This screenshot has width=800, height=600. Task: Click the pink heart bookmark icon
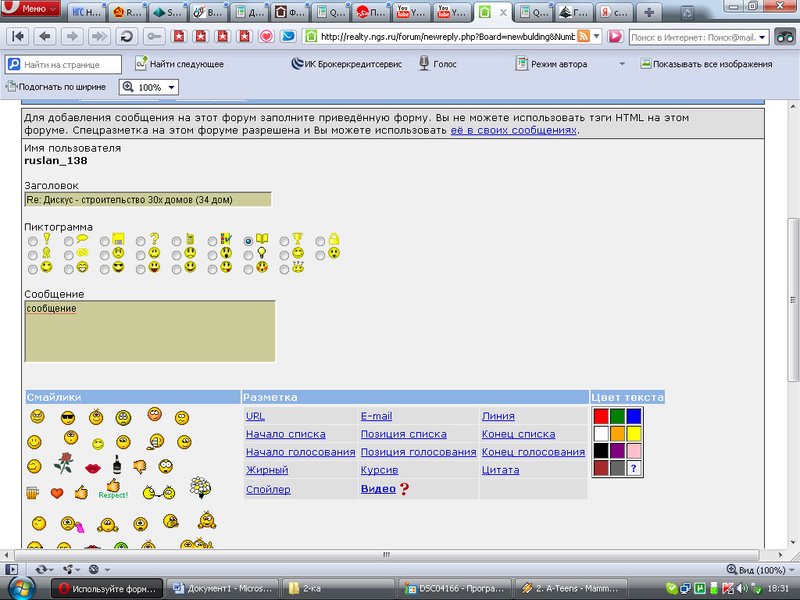tap(266, 37)
